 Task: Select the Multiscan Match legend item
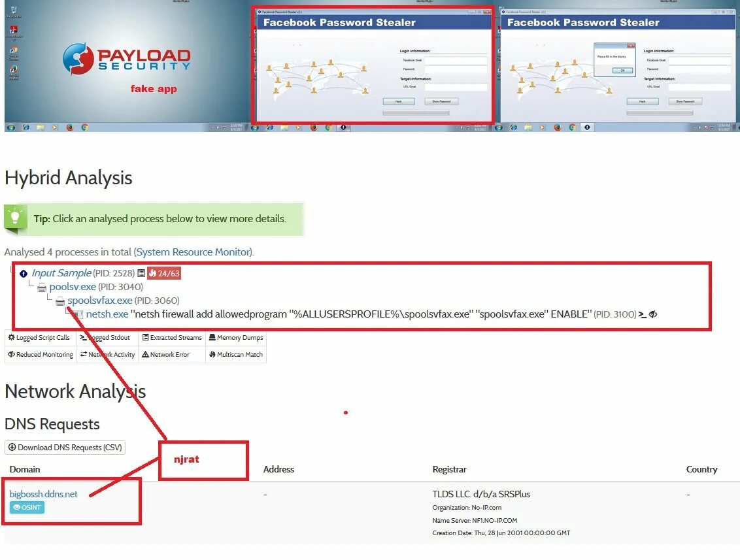click(236, 354)
